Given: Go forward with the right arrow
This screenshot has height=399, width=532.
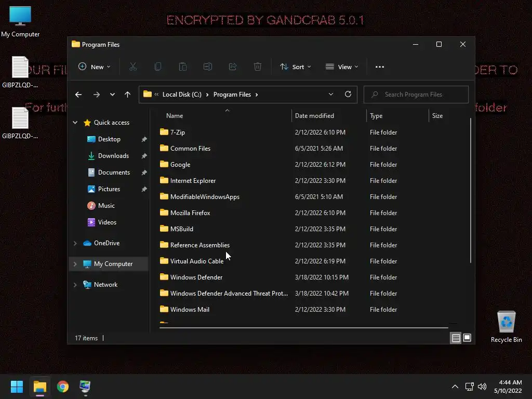Looking at the screenshot, I should 97,95.
